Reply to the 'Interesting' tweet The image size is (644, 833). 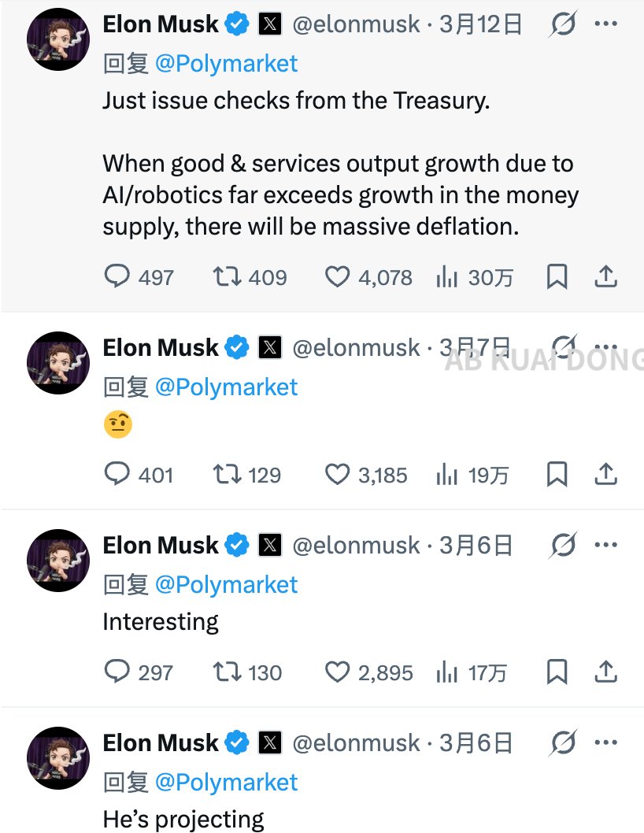click(117, 672)
